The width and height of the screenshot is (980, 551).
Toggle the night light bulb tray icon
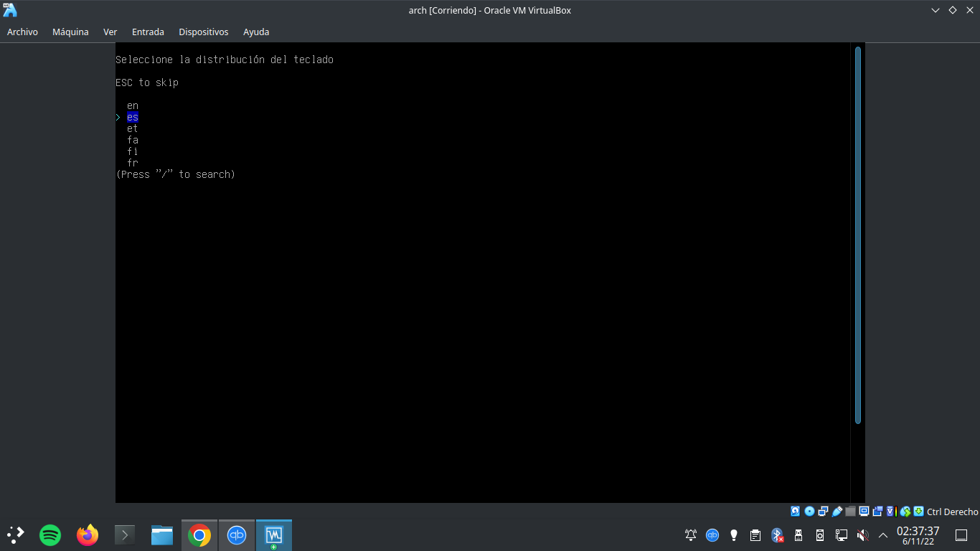(733, 534)
